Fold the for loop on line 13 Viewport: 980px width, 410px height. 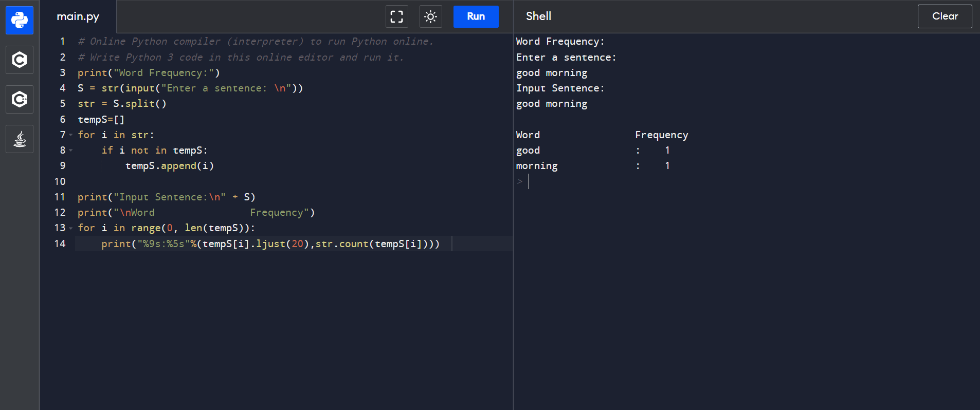[x=71, y=228]
